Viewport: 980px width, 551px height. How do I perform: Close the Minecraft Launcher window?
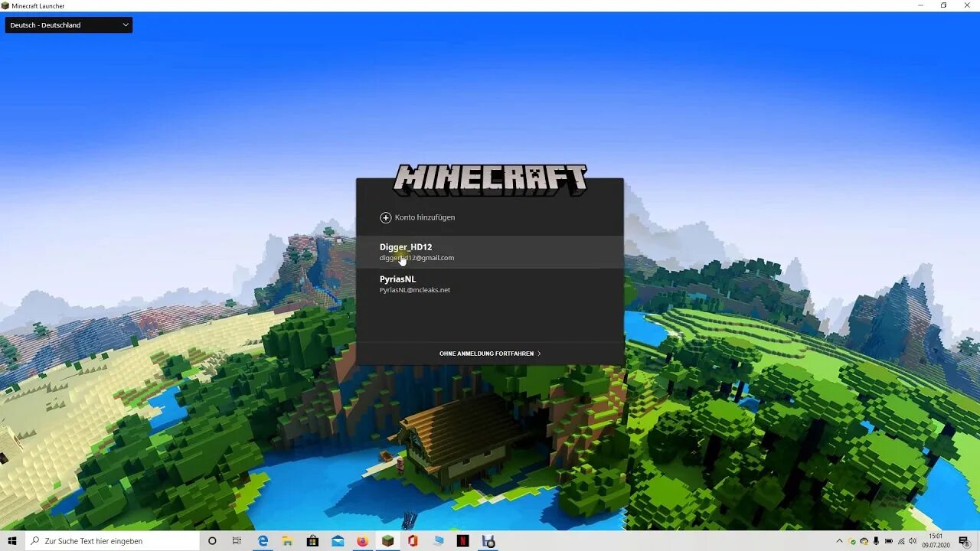click(967, 5)
